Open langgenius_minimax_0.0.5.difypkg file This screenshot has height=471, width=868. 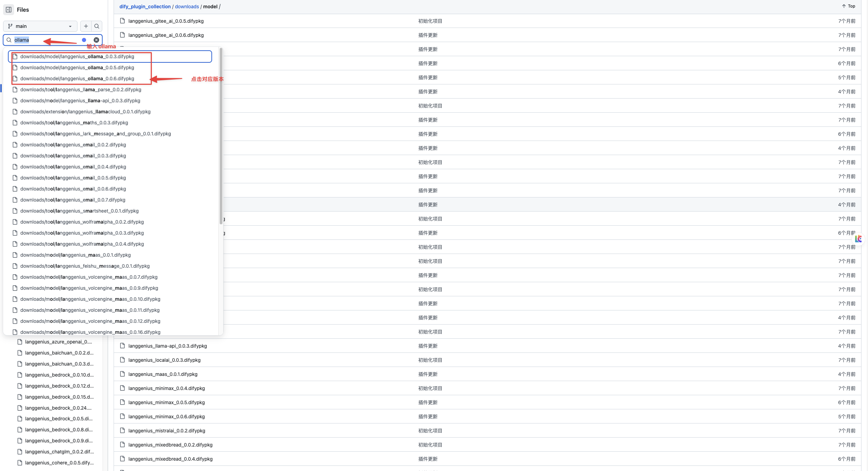(x=167, y=402)
